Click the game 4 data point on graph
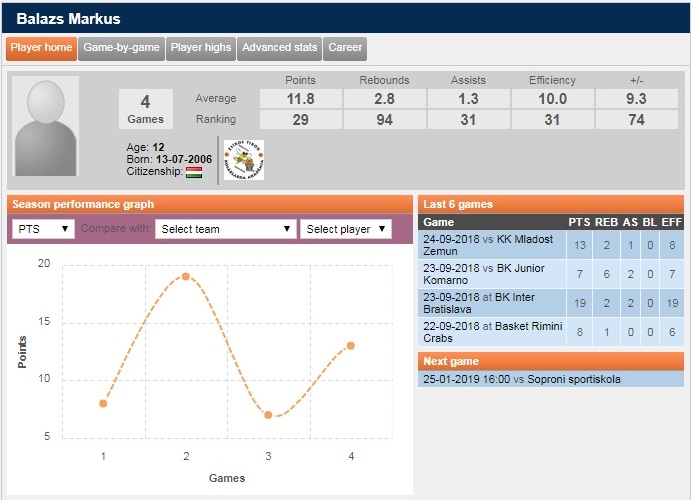The height and width of the screenshot is (500, 691). (x=351, y=345)
